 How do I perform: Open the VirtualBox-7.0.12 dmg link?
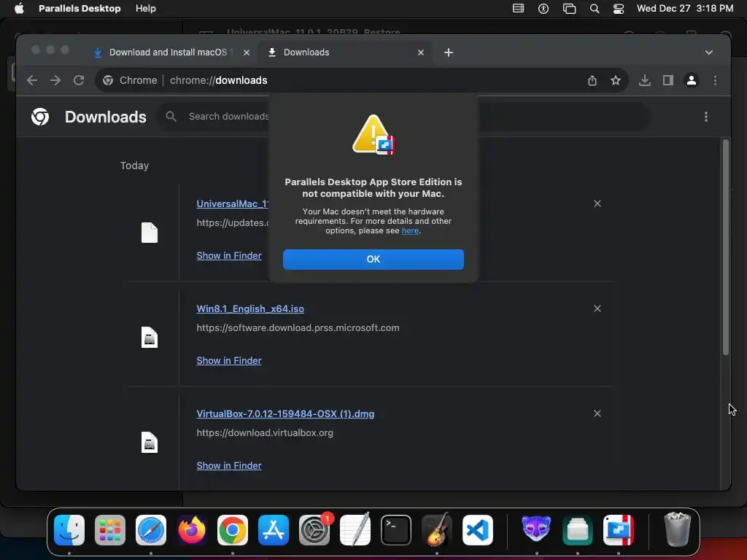click(285, 414)
